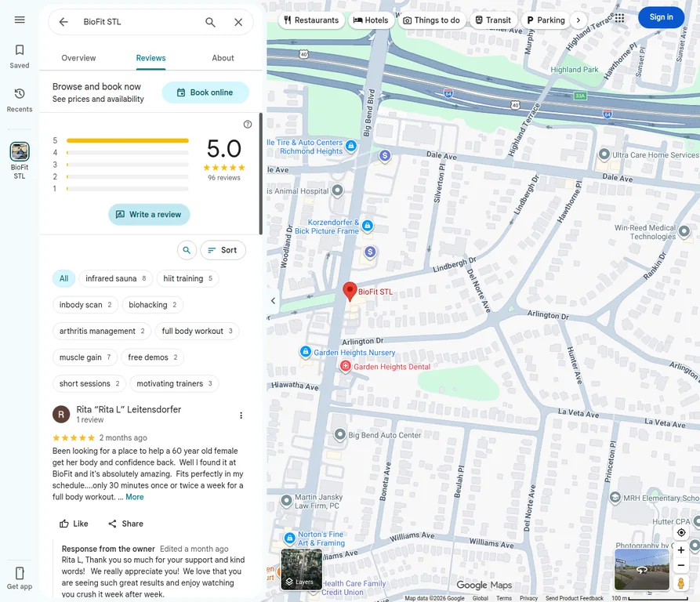Click the BioFit STL search input field
The width and height of the screenshot is (700, 602).
pyautogui.click(x=139, y=22)
